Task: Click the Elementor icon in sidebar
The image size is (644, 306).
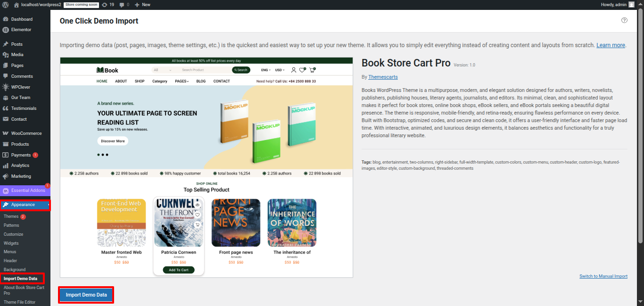Action: point(6,30)
